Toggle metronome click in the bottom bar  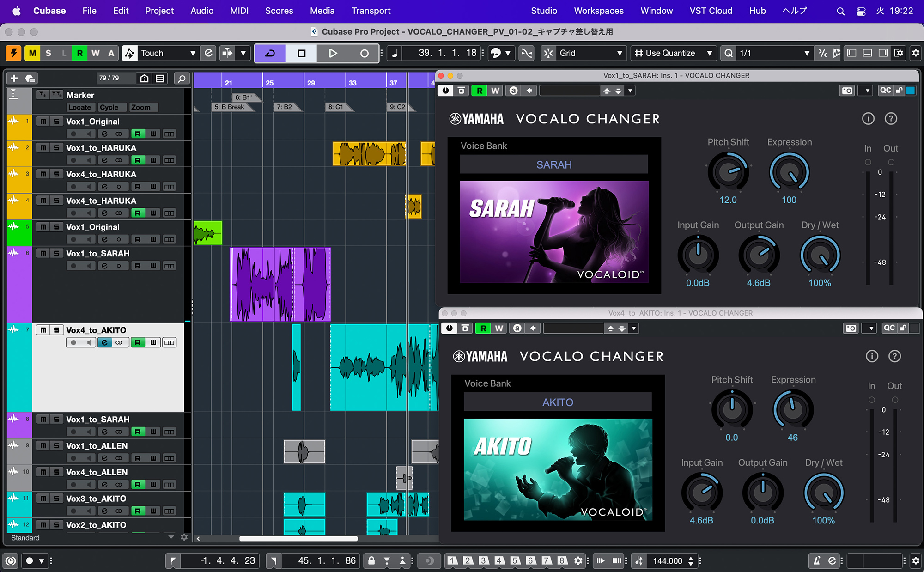(816, 560)
